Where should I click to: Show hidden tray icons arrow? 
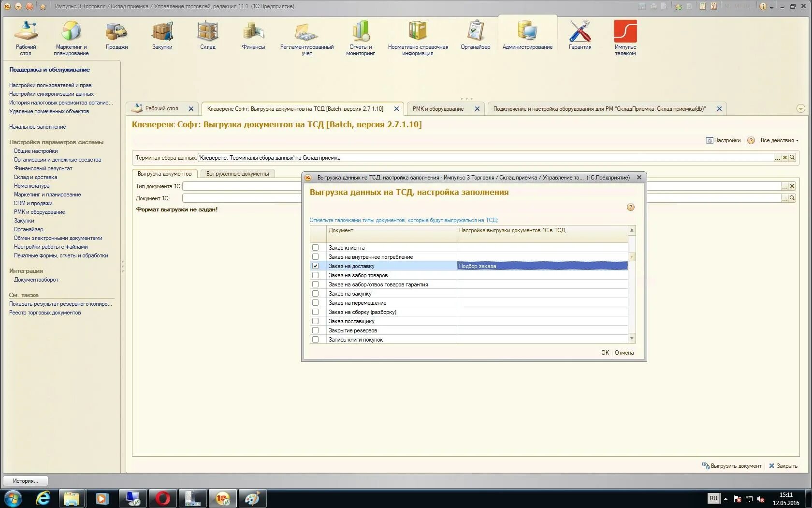tap(725, 499)
